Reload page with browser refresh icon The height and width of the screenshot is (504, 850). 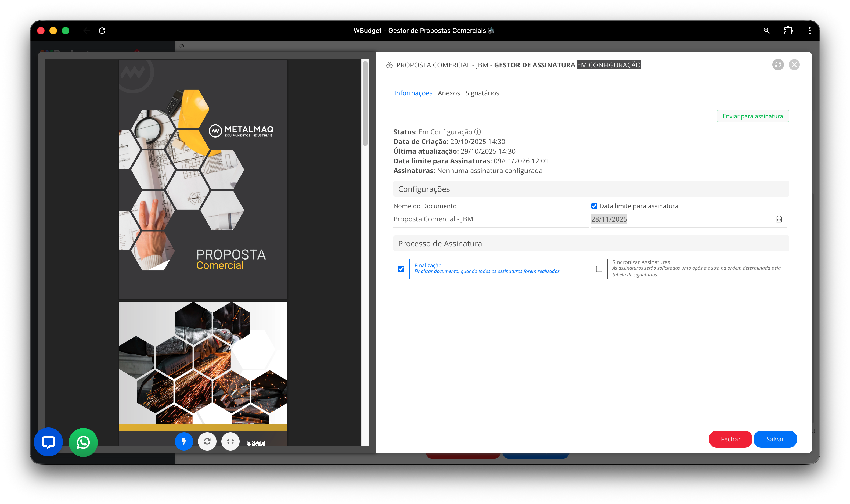point(102,31)
